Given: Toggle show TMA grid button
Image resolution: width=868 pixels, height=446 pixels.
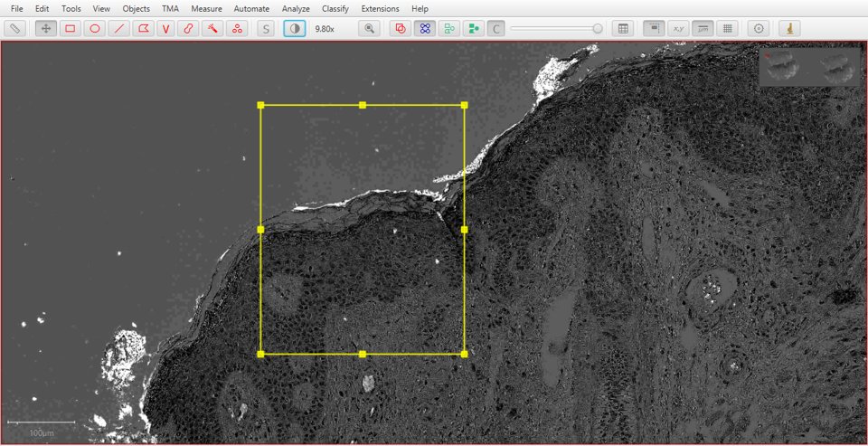Looking at the screenshot, I should click(x=425, y=28).
